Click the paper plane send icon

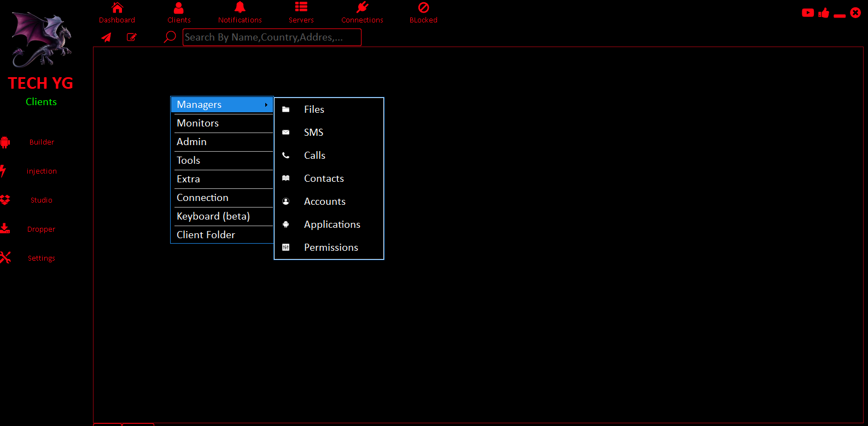coord(107,37)
